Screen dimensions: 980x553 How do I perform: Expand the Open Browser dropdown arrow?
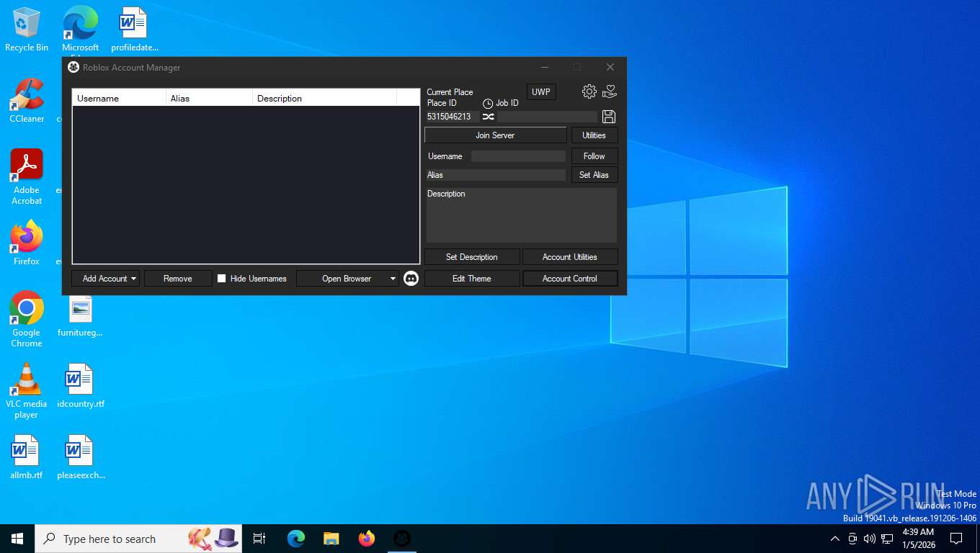click(393, 279)
